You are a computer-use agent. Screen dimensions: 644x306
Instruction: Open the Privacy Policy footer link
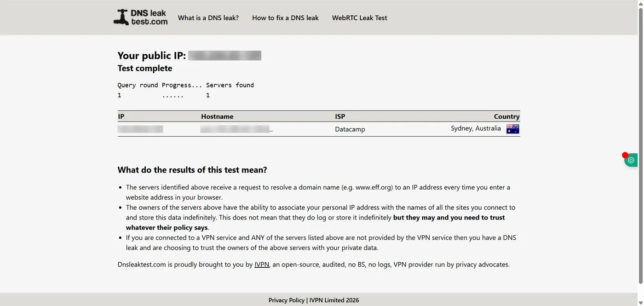287,300
